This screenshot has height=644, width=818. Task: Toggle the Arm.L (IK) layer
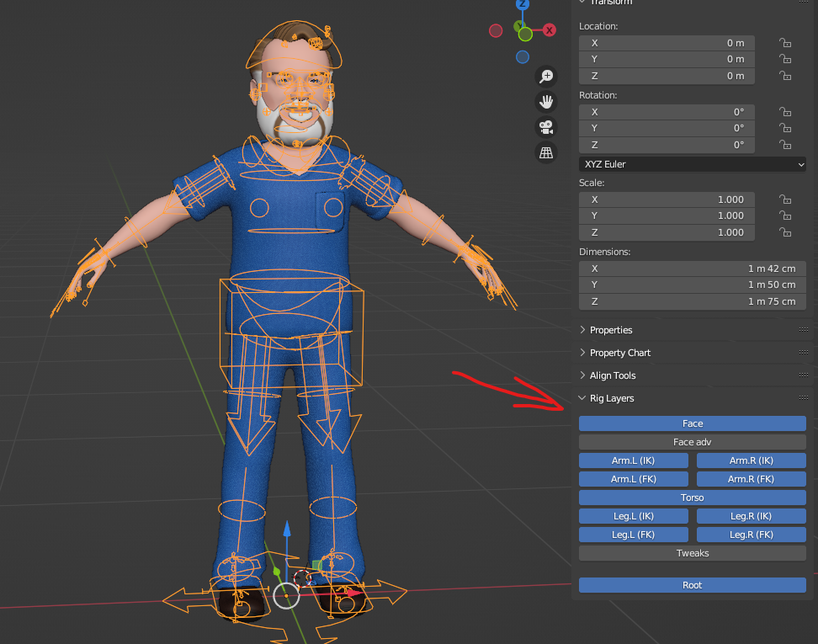coord(634,460)
